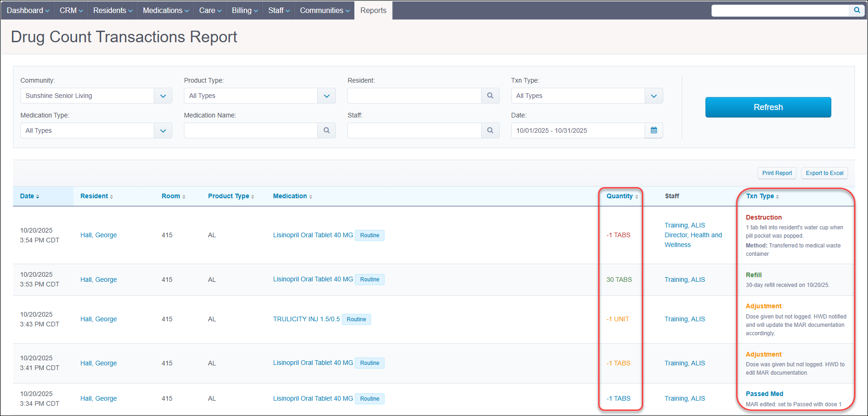The height and width of the screenshot is (416, 868).
Task: Click the Staff field search icon
Action: pos(490,130)
